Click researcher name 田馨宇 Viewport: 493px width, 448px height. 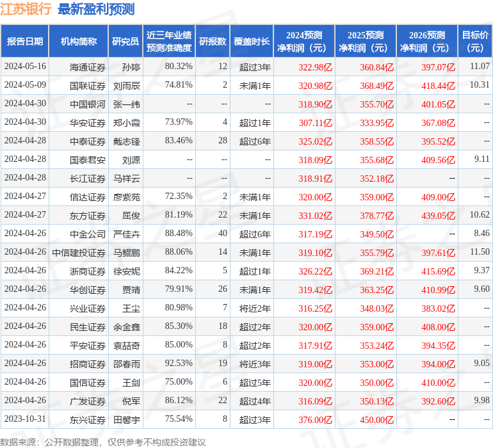(127, 419)
